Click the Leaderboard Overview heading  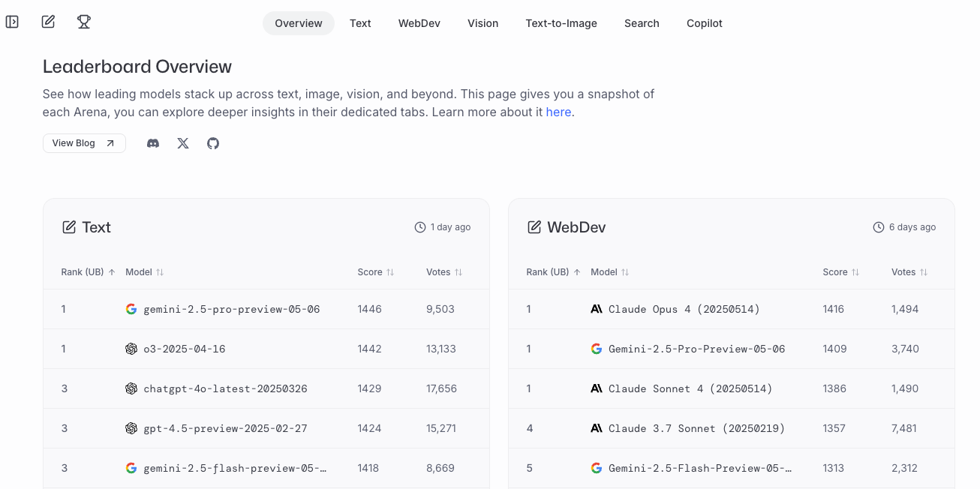pos(137,67)
